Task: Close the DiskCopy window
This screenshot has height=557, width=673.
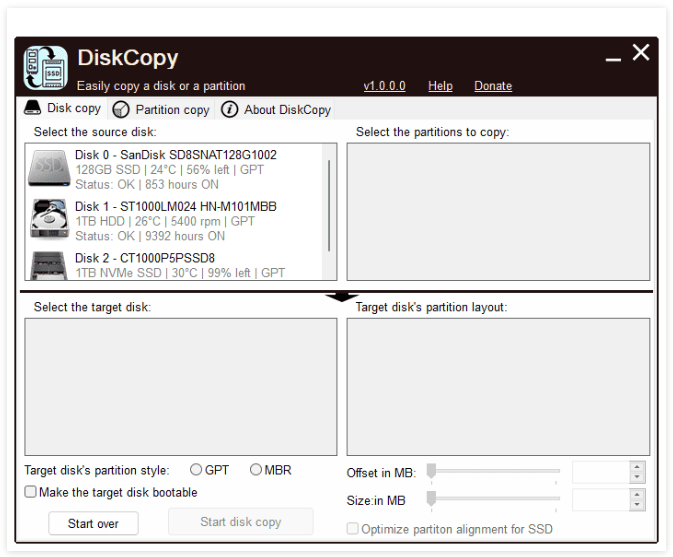Action: coord(640,52)
